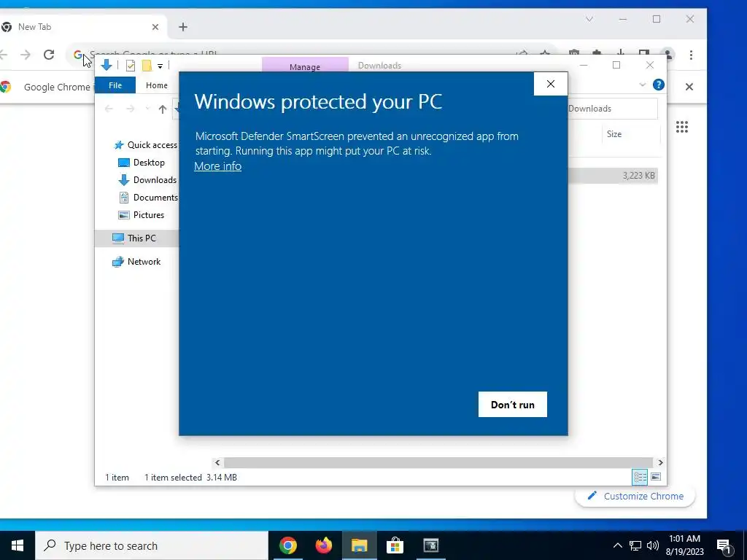Click the scroll left arrow in File Explorer

pos(217,462)
